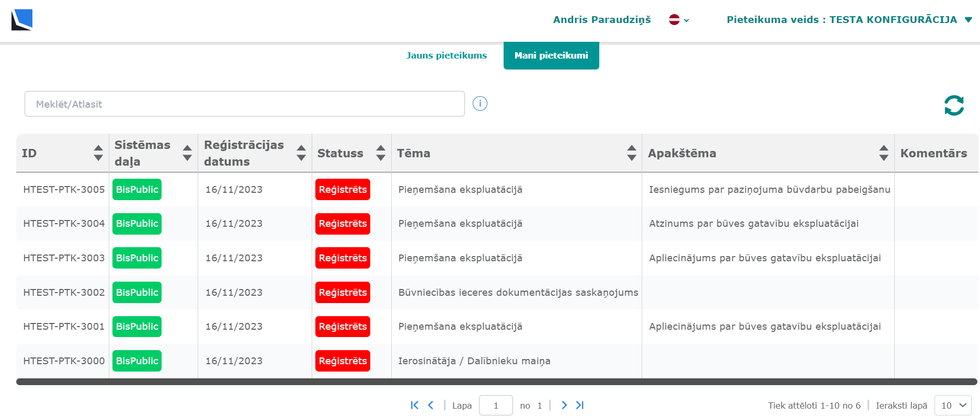The image size is (980, 417).
Task: Click 'Iesniegums par paziņojuma būvdarbu pabeigšanu' cell
Action: tap(770, 190)
